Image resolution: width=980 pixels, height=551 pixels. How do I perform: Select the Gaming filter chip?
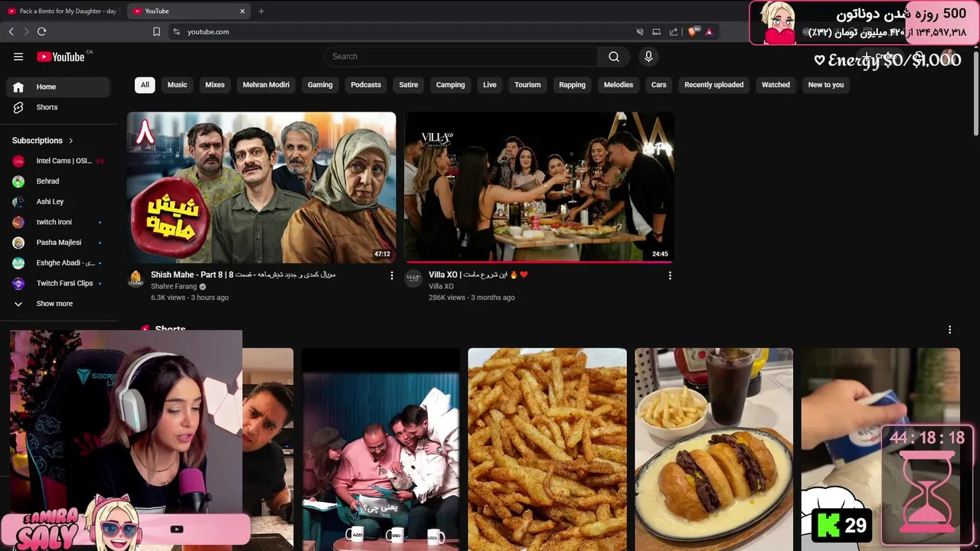point(320,85)
